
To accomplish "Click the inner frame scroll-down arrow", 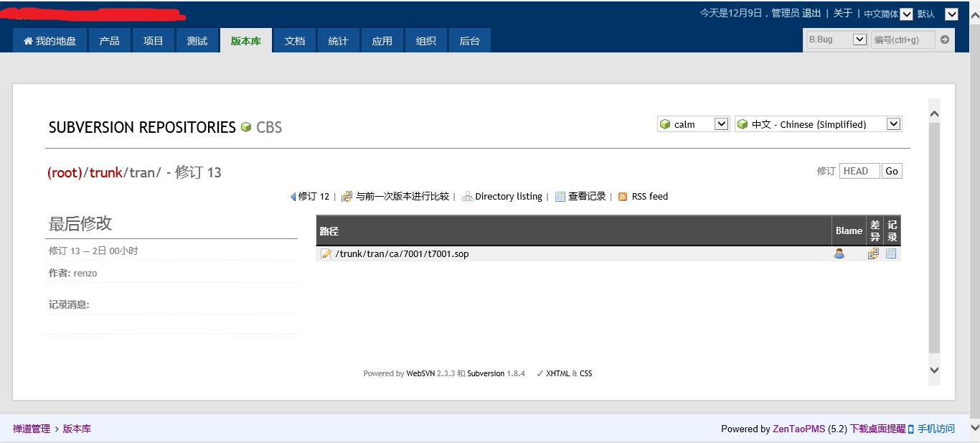I will (934, 370).
